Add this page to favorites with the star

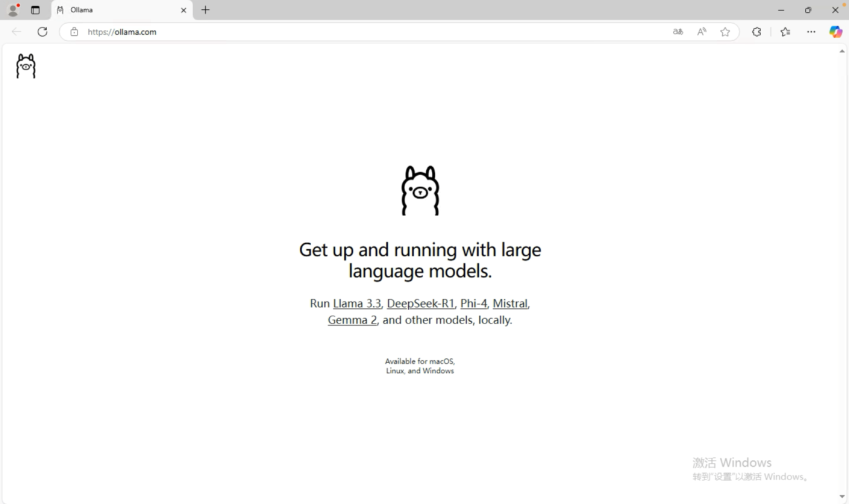pos(725,32)
